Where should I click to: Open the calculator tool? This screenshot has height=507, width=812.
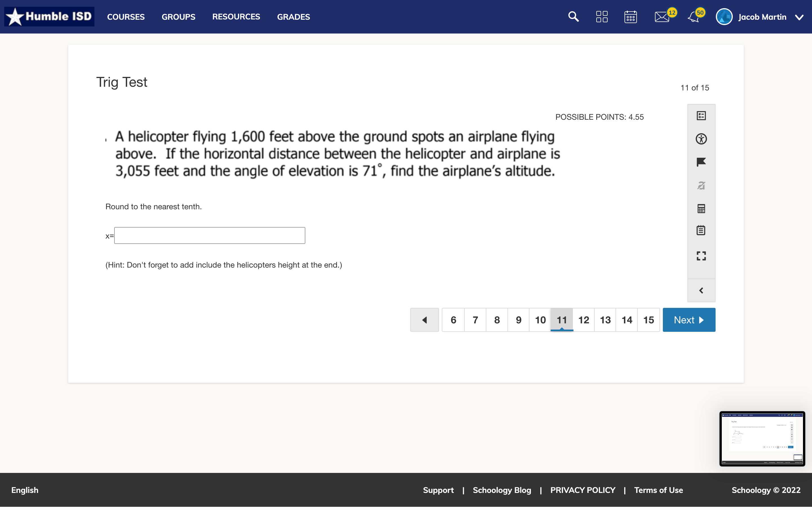701,208
